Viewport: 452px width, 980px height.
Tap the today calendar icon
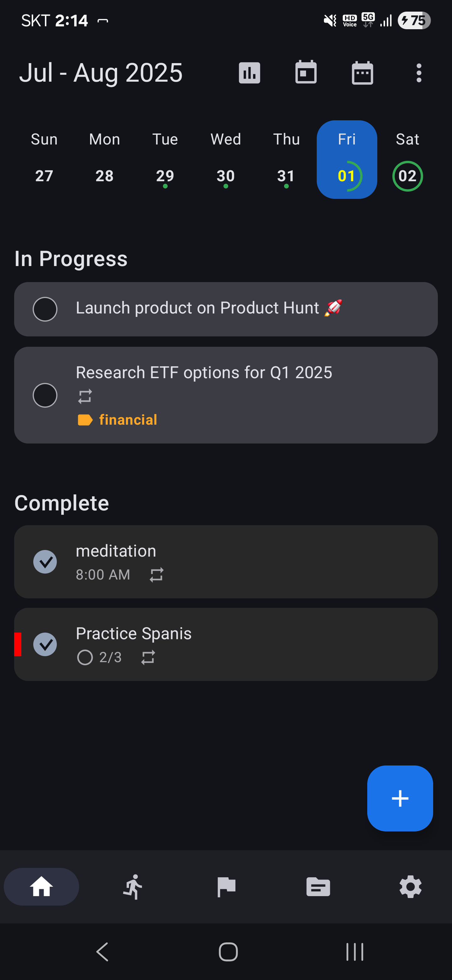(306, 72)
